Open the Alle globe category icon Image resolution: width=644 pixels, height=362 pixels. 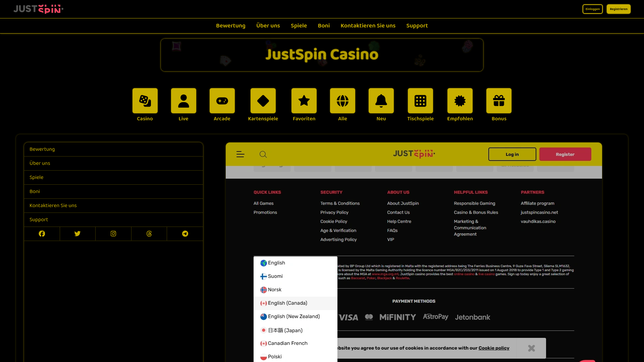click(342, 101)
